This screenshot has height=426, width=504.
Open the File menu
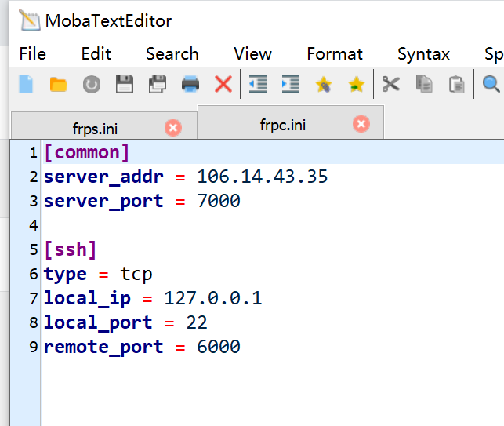point(32,53)
